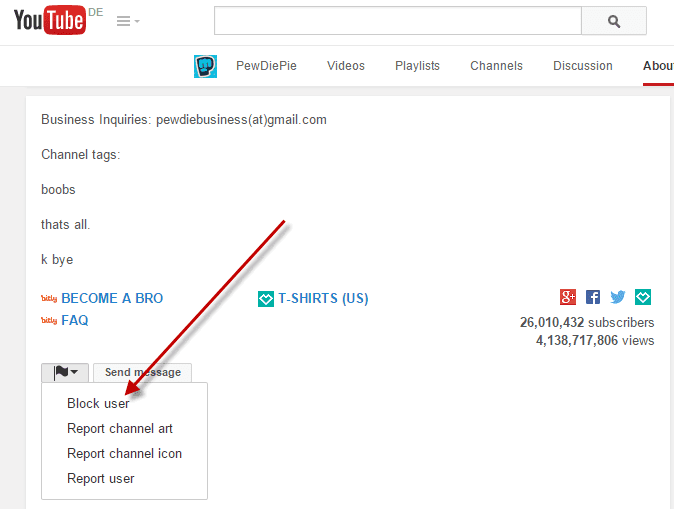Image resolution: width=674 pixels, height=509 pixels.
Task: Switch to the Videos tab
Action: click(x=346, y=66)
